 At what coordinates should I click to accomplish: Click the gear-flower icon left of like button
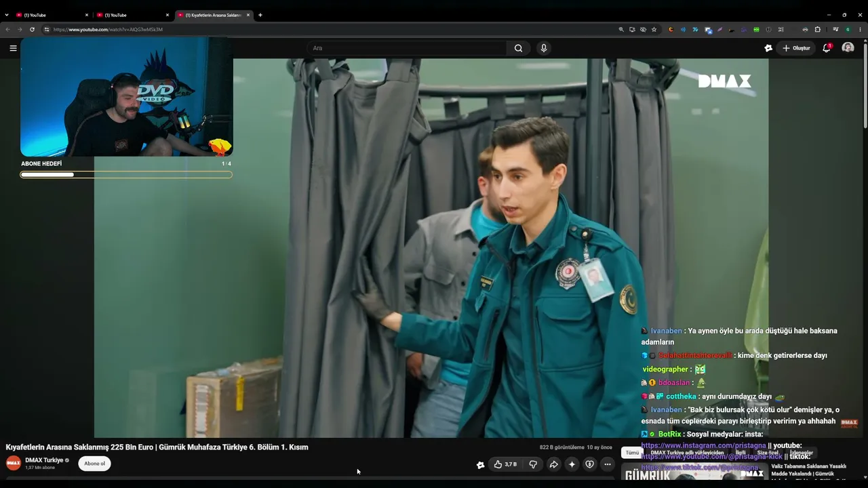(481, 464)
